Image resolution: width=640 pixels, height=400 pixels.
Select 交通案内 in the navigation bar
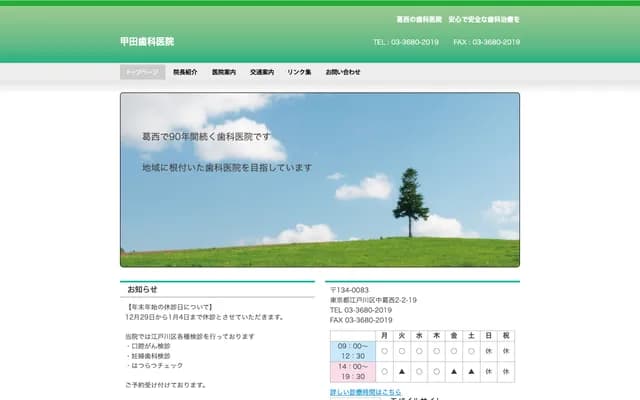tap(262, 72)
